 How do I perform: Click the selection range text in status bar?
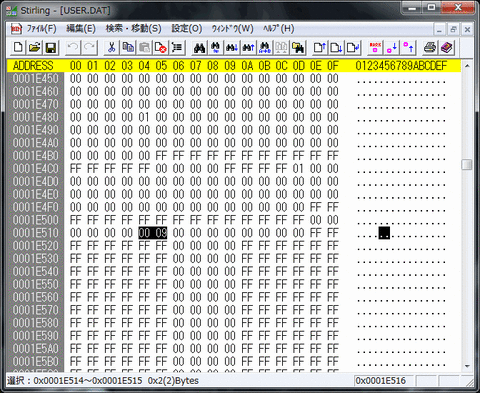click(x=103, y=381)
